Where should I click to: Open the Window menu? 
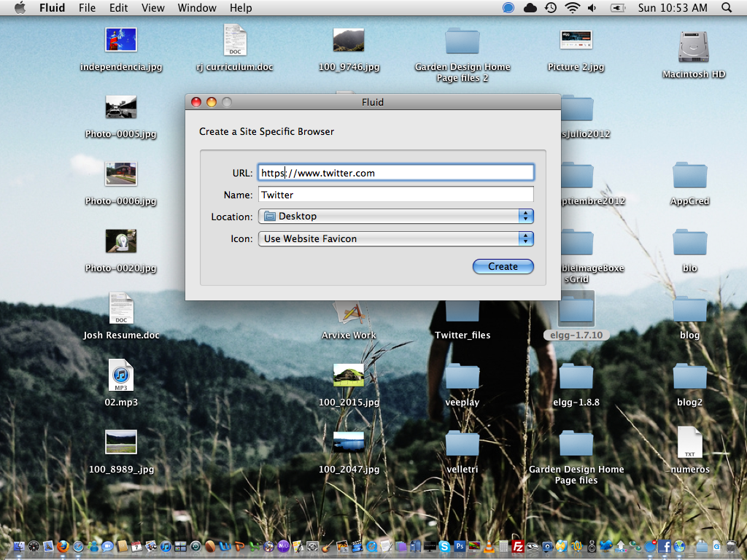pyautogui.click(x=197, y=7)
